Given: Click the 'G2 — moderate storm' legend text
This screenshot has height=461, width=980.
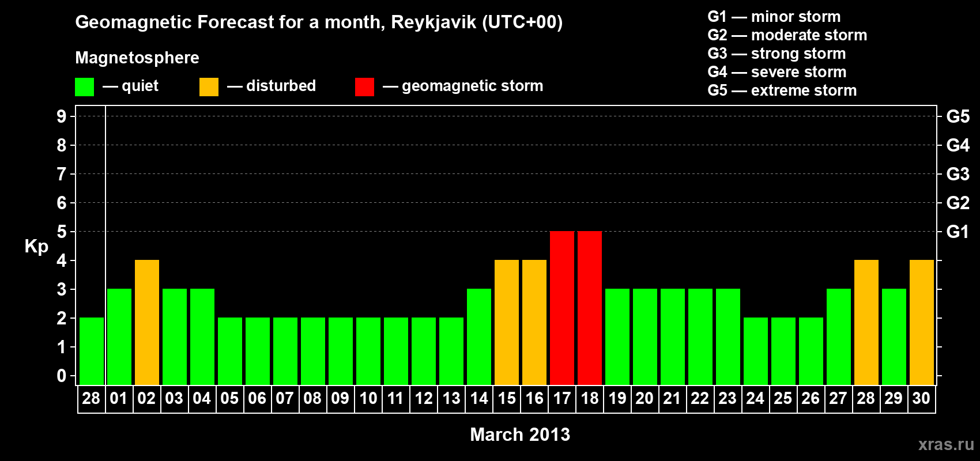Looking at the screenshot, I should pos(787,35).
